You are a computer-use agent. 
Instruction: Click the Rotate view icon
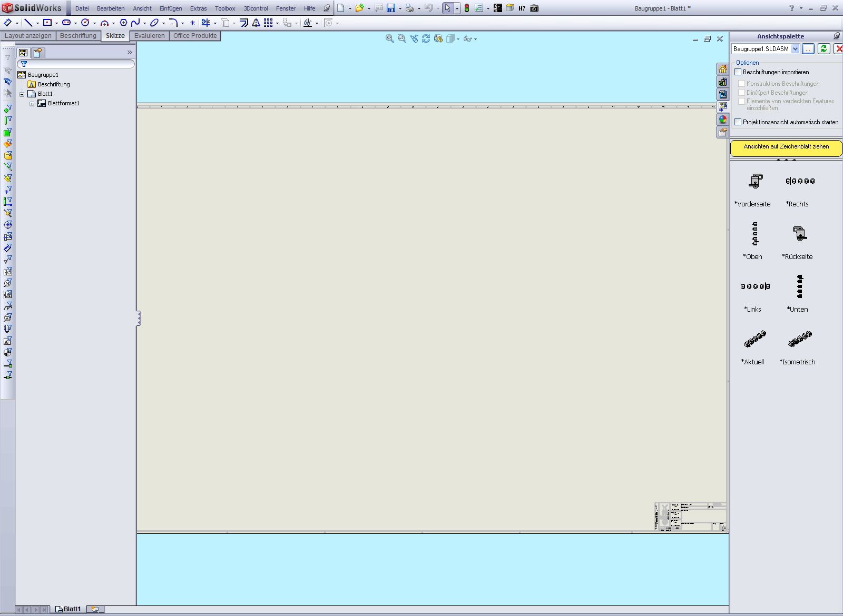tap(426, 38)
